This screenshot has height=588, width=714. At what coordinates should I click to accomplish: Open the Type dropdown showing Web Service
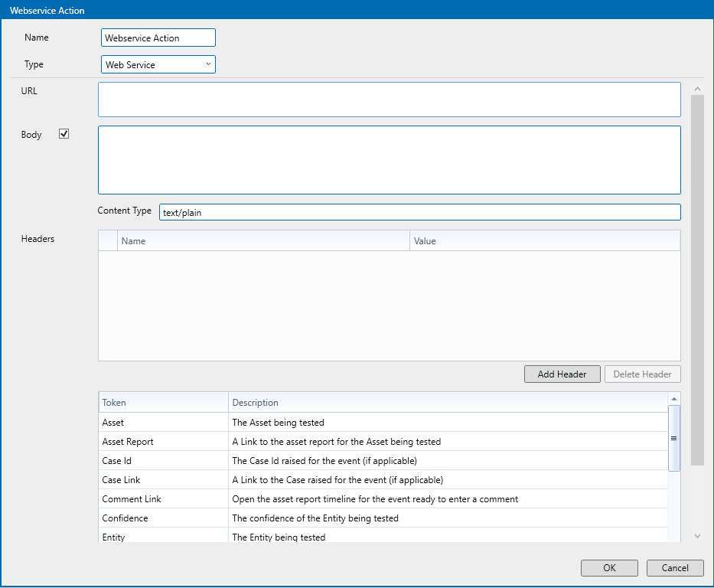tap(158, 65)
